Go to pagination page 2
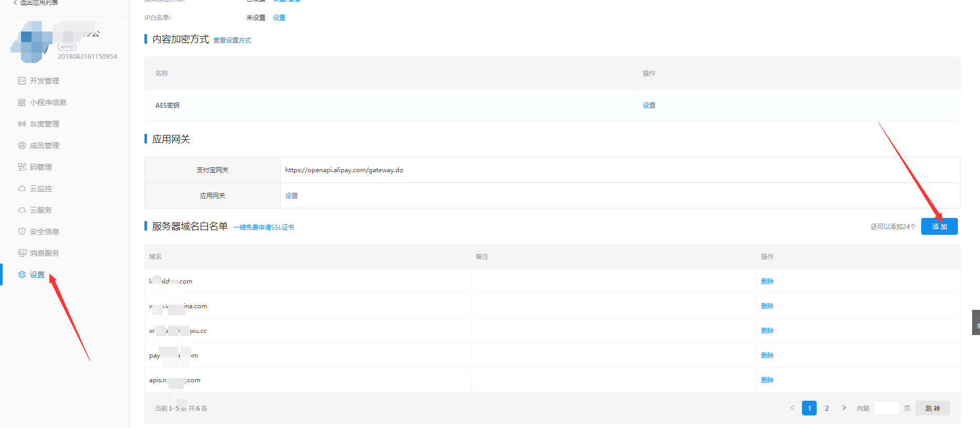 click(827, 408)
